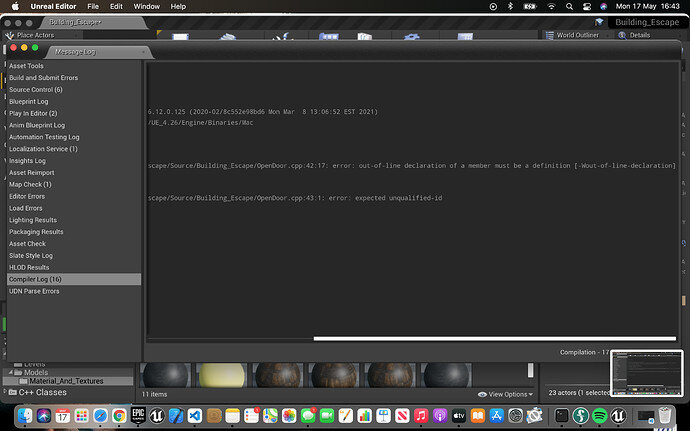The height and width of the screenshot is (431, 690).
Task: Select the Build and Submit Errors category
Action: (x=74, y=77)
